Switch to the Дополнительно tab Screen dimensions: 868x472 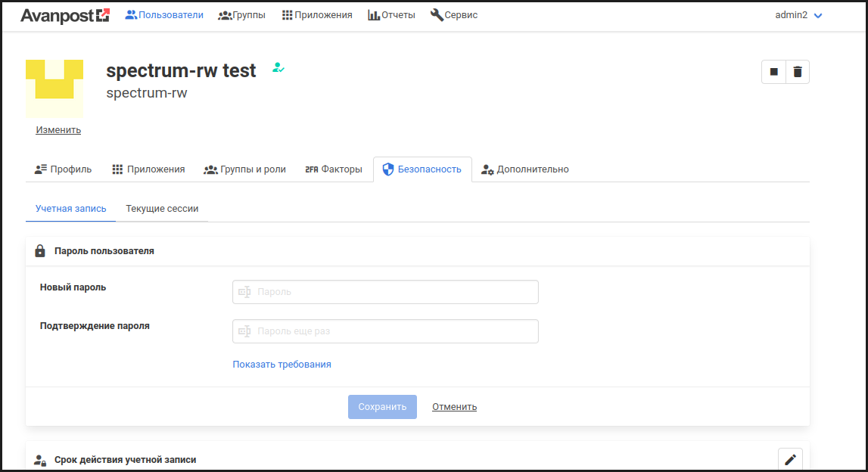(524, 169)
